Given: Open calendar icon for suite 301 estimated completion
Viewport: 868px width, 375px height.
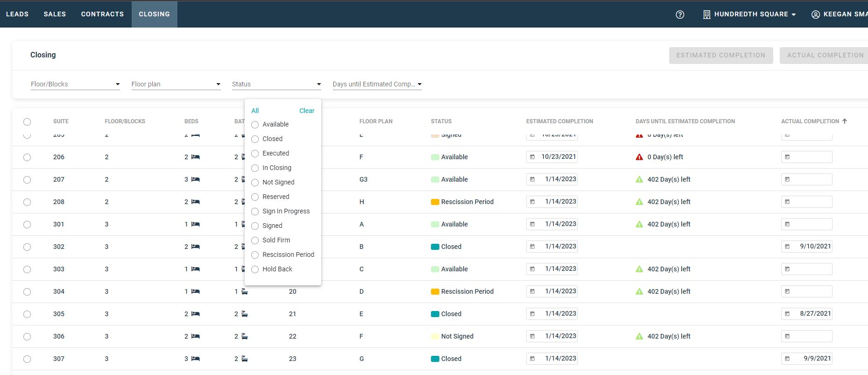Looking at the screenshot, I should 532,224.
